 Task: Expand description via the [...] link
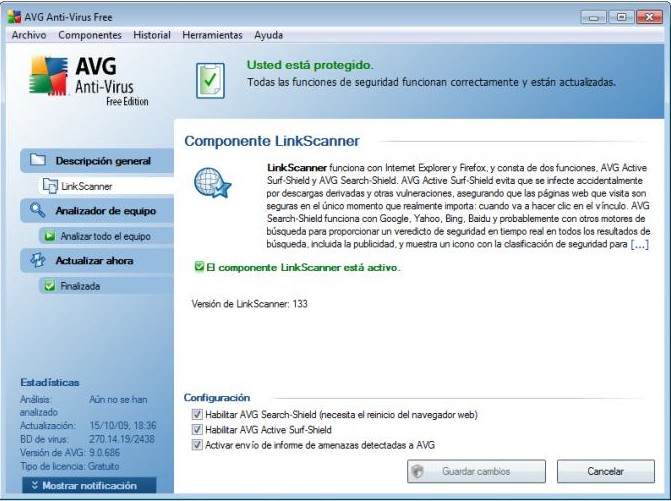[640, 245]
